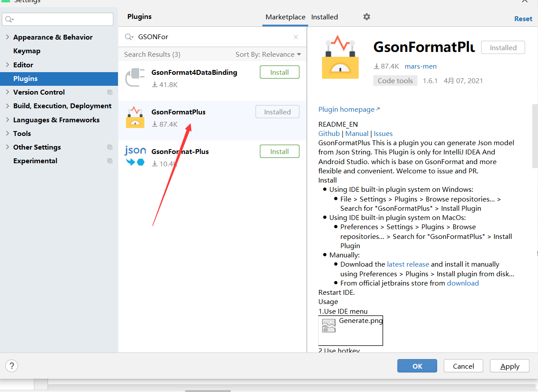Viewport: 538px width, 392px height.
Task: Open the jetbrains store download link
Action: (x=463, y=283)
